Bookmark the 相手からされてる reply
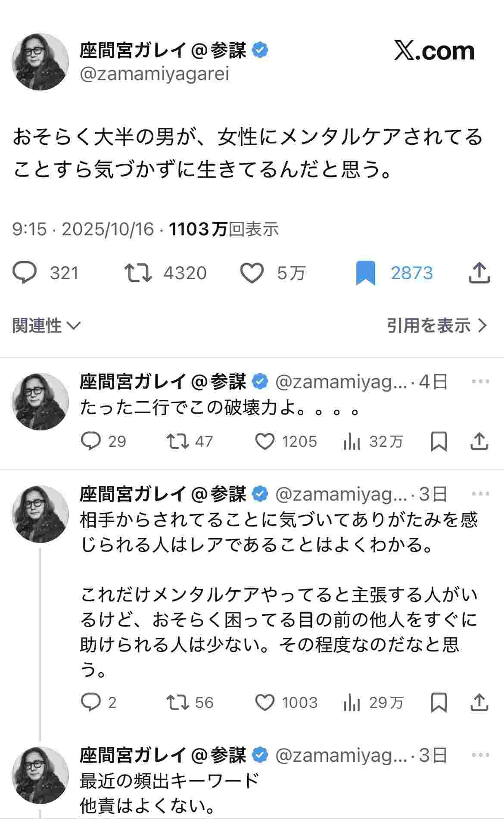The width and height of the screenshot is (504, 829). (x=439, y=702)
